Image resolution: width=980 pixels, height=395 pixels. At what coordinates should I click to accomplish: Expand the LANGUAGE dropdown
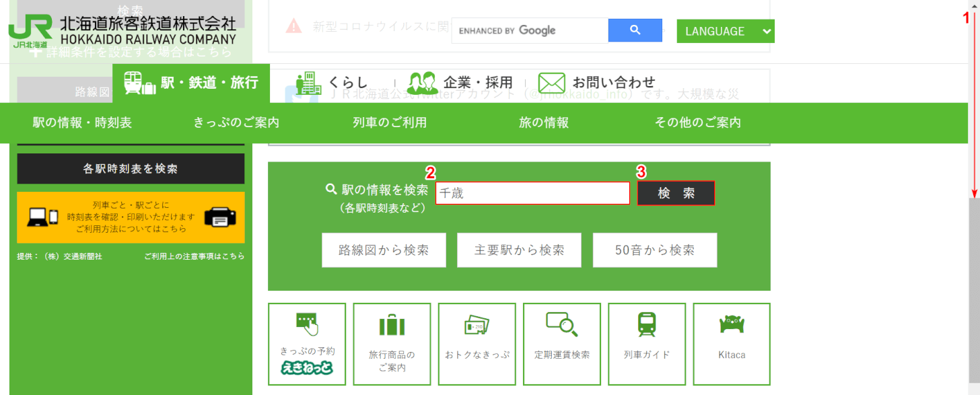click(726, 31)
